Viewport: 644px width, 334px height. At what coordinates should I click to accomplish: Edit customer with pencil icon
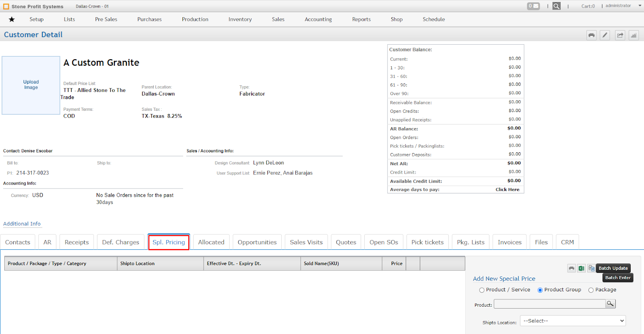(x=605, y=35)
